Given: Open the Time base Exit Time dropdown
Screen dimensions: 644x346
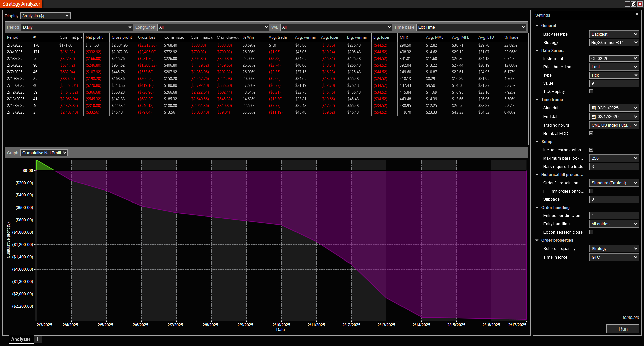Looking at the screenshot, I should (x=471, y=27).
